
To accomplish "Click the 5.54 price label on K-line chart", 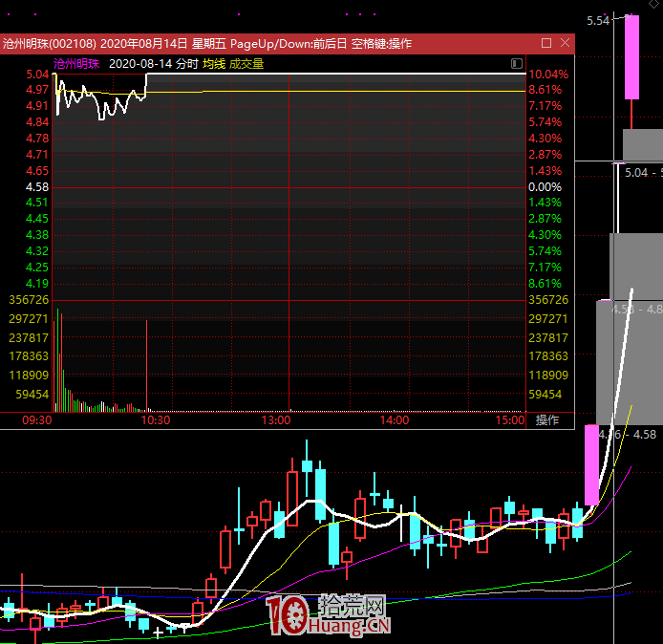I will coord(597,21).
